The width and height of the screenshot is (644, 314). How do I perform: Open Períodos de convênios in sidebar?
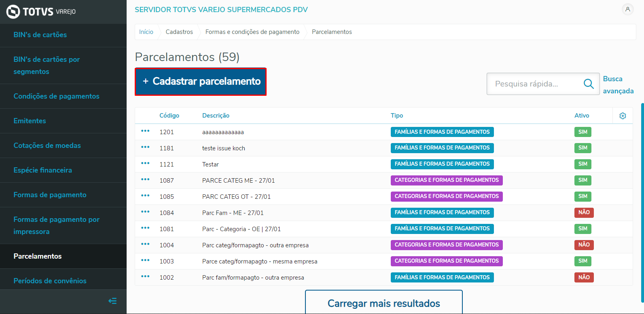point(63,280)
